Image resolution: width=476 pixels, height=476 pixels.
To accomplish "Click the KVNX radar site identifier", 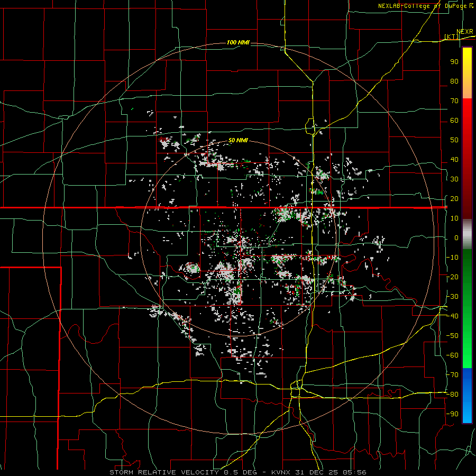I will pos(280,472).
